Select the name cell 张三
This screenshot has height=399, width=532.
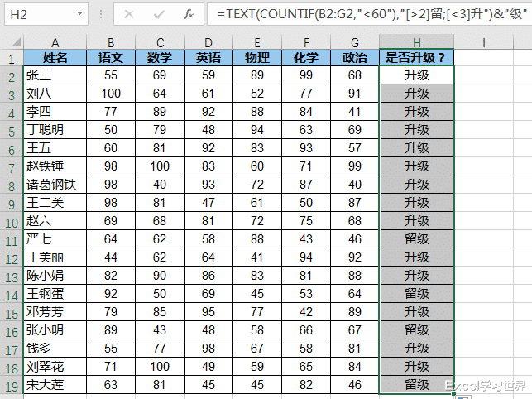55,75
